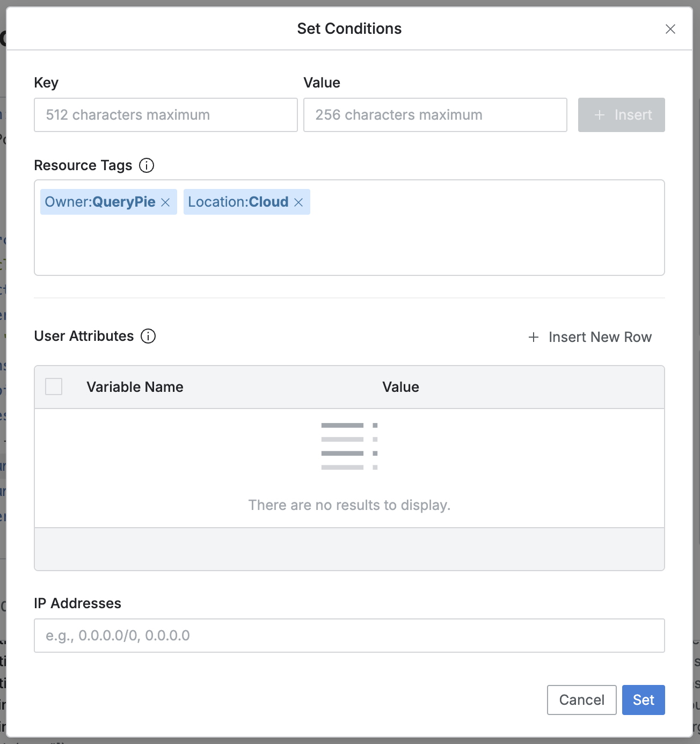Select the Location:Cloud tag text
The image size is (700, 744).
pos(238,202)
